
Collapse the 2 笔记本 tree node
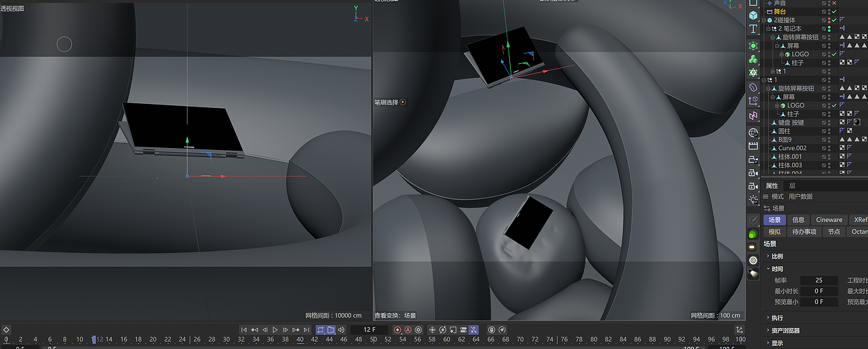click(x=768, y=29)
